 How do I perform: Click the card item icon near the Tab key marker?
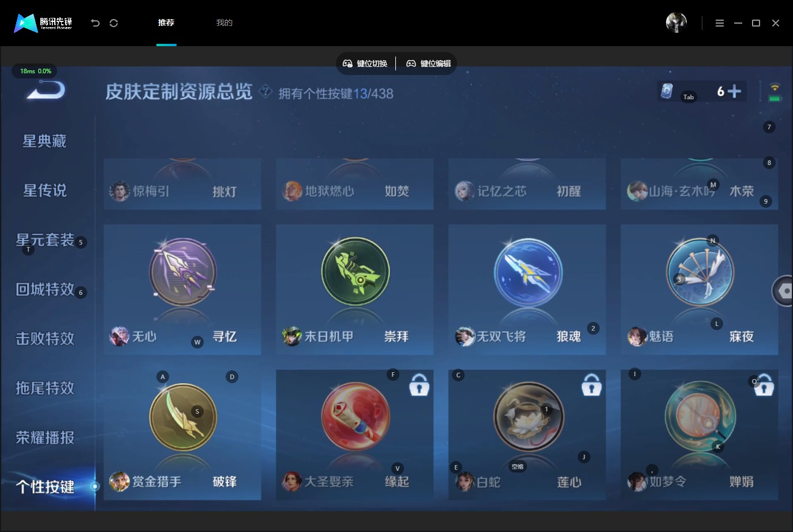click(667, 91)
